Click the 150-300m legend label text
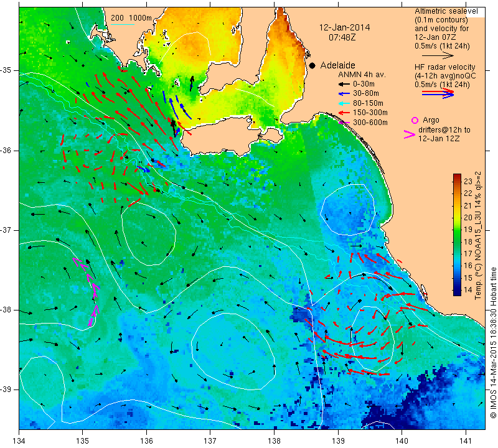This screenshot has width=498, height=448. pyautogui.click(x=370, y=113)
